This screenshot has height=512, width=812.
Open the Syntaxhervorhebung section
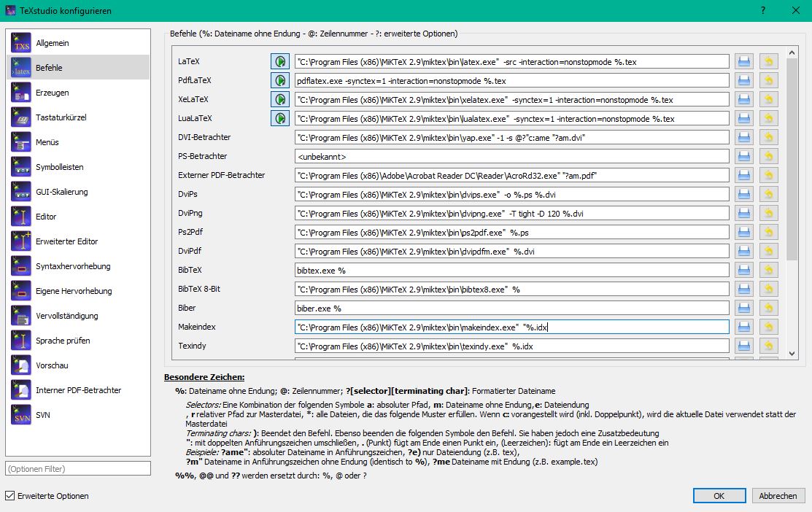78,267
